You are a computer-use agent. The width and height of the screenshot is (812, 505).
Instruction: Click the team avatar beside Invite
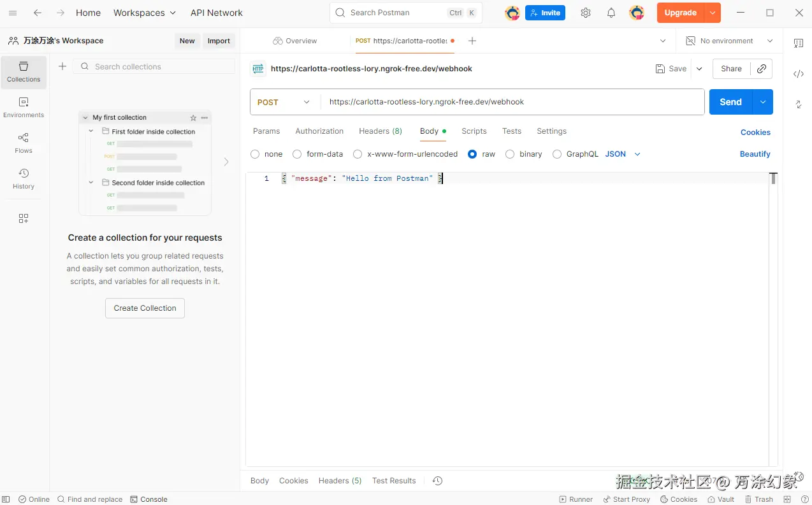click(x=512, y=13)
